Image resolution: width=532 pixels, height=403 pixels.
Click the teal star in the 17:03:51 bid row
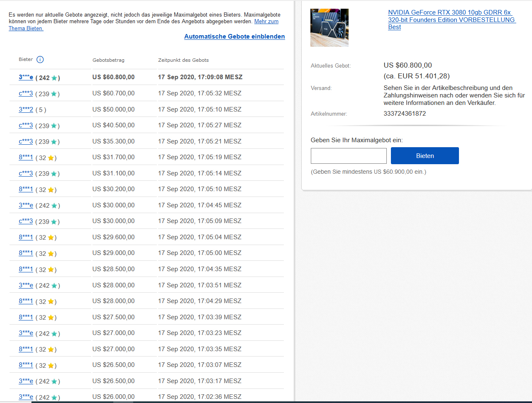pos(54,286)
